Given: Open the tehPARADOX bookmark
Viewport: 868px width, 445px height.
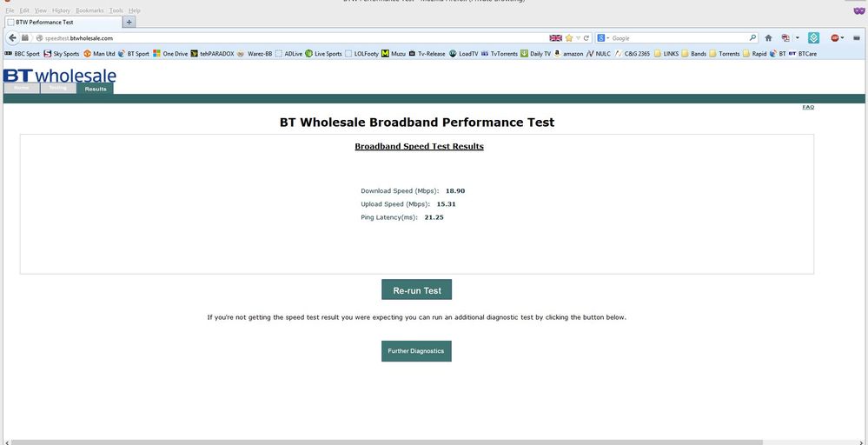Looking at the screenshot, I should (213, 54).
